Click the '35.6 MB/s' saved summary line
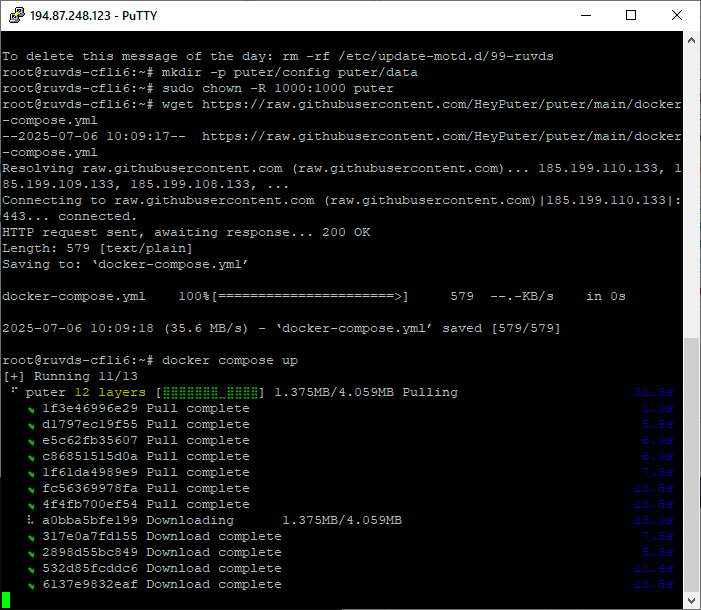The width and height of the screenshot is (701, 610). pyautogui.click(x=281, y=329)
